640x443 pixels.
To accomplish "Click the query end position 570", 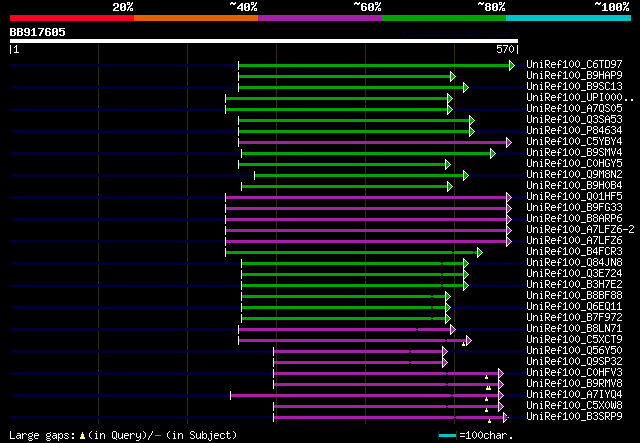I will coord(505,49).
